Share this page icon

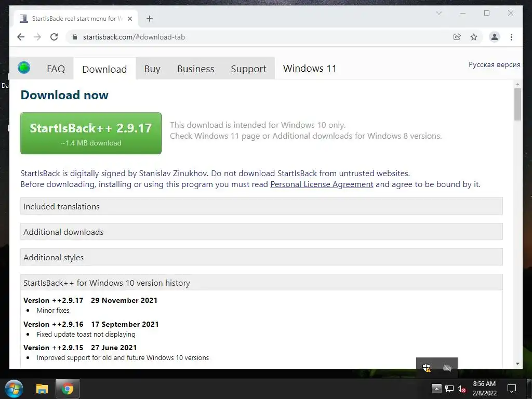click(457, 37)
